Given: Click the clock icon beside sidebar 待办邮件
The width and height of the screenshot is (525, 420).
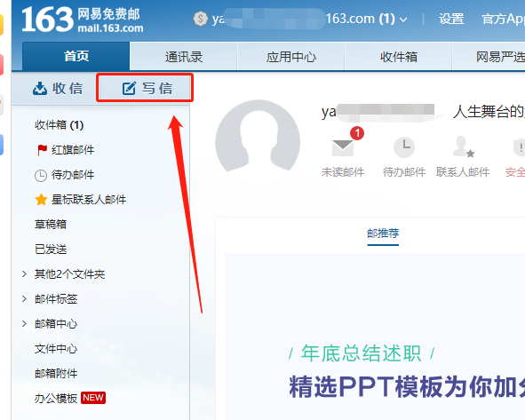Looking at the screenshot, I should pyautogui.click(x=41, y=175).
